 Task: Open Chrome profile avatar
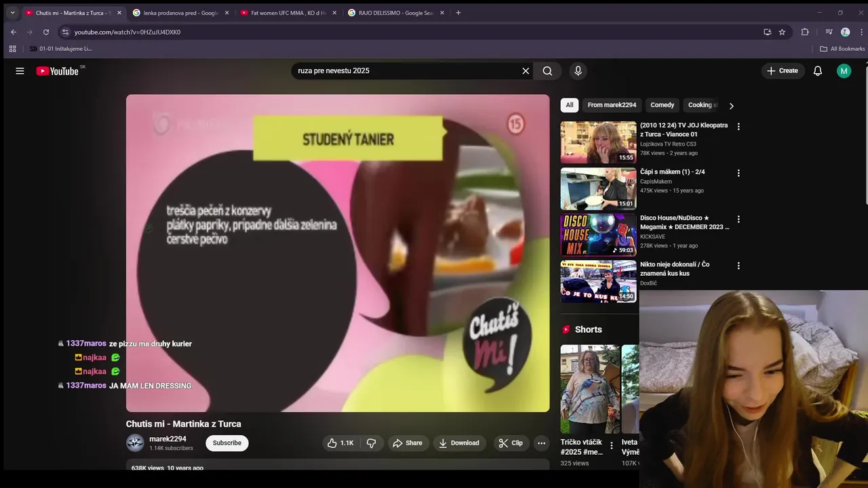pos(845,32)
